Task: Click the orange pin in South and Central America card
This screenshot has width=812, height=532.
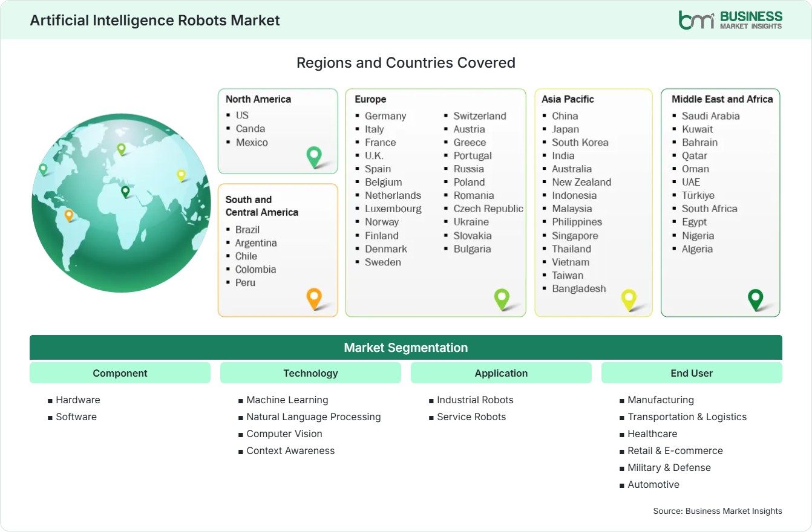Action: [x=314, y=299]
